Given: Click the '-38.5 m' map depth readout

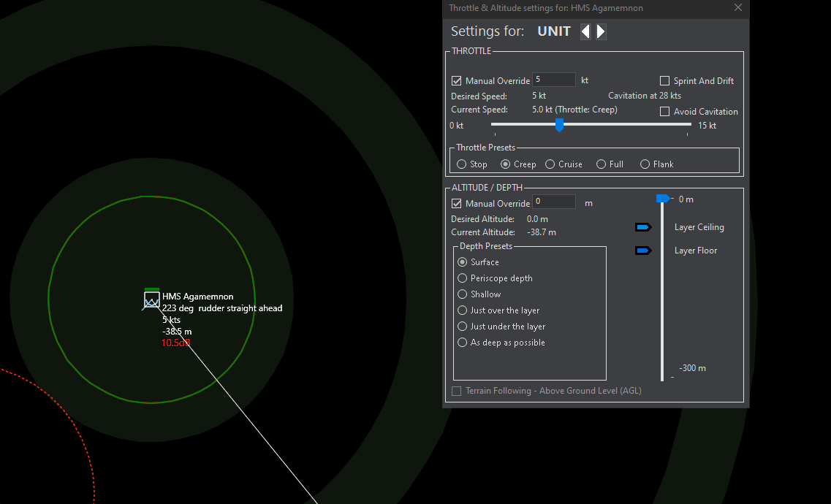Looking at the screenshot, I should (177, 332).
